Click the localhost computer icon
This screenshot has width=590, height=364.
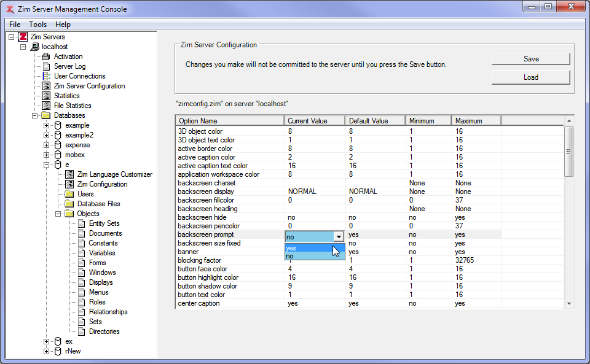35,47
